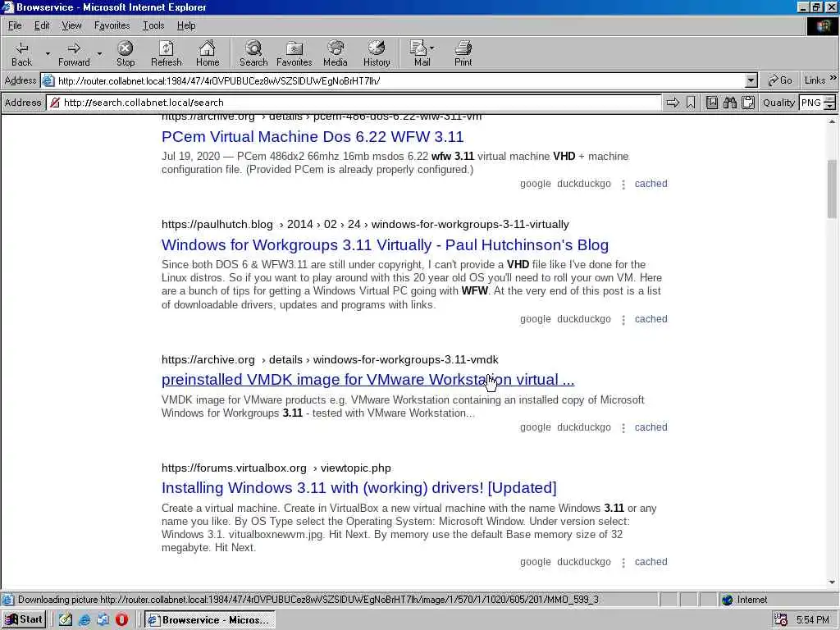Screen dimensions: 840x630
Task: Click the Quality stepper down arrow
Action: (830, 106)
